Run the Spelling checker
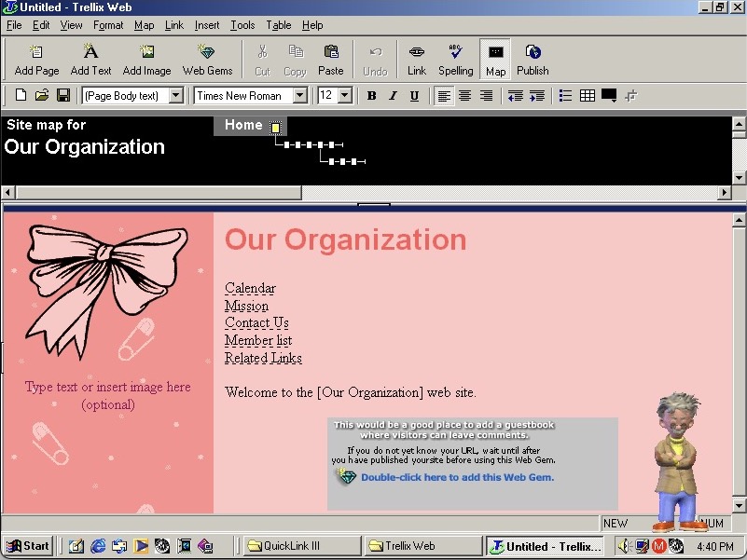Screen dimensions: 747x560 (x=456, y=60)
